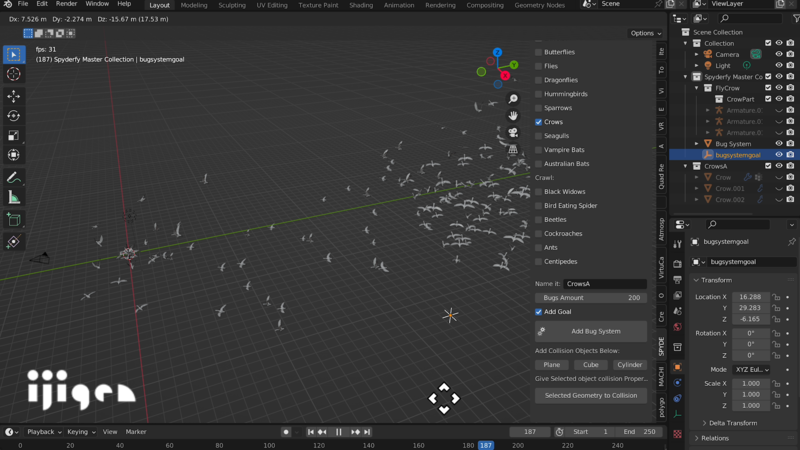The height and width of the screenshot is (450, 800).
Task: Switch to the Modeling workspace tab
Action: point(194,5)
